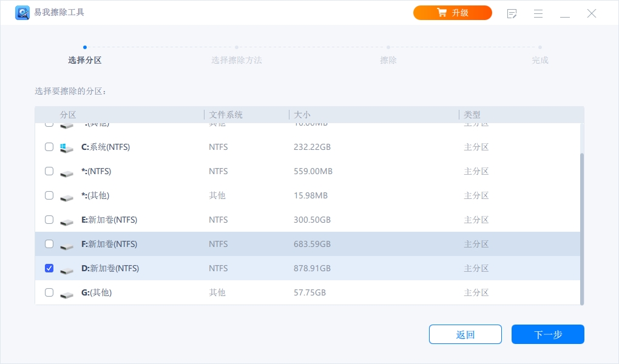Click the 选择分区 step label
Viewport: 619px width, 364px height.
pyautogui.click(x=84, y=60)
